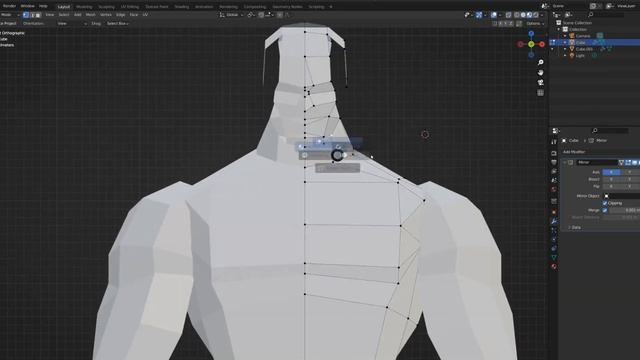Screen dimensions: 640x360
Task: Open Object Data properties green triangle tab
Action: coord(554,258)
